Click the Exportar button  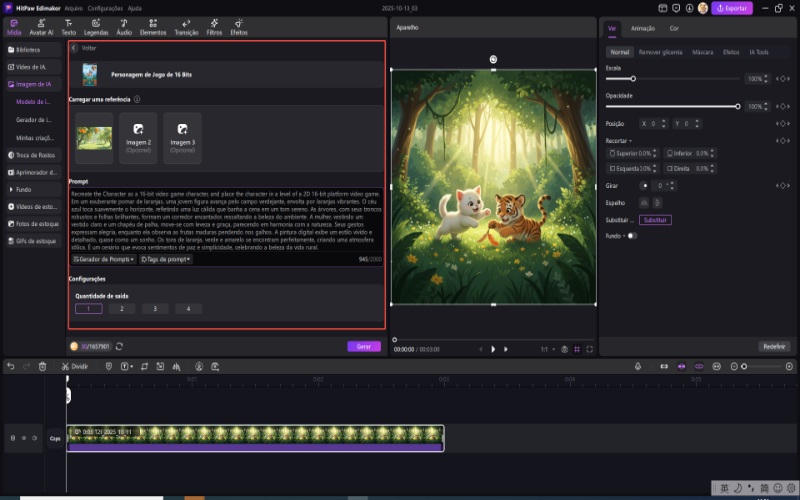(732, 8)
